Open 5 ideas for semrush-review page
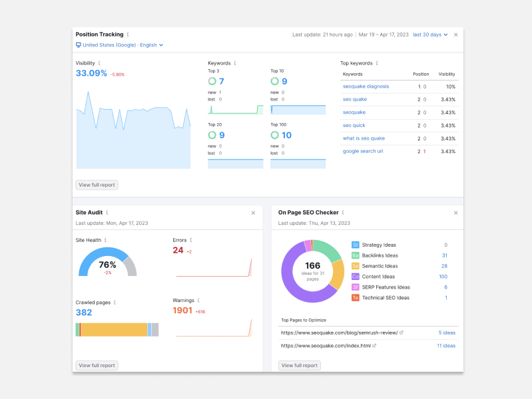This screenshot has width=532, height=399. click(x=447, y=333)
